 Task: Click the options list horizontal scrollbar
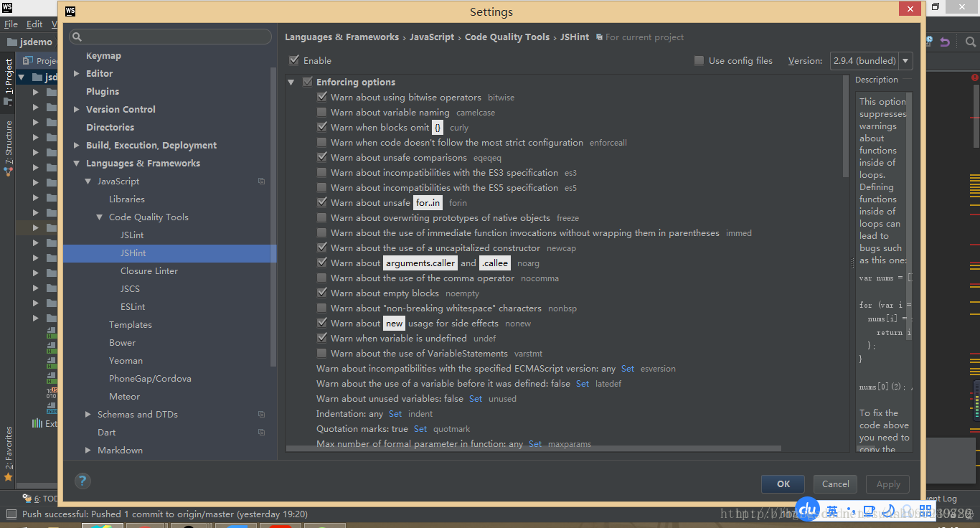click(534, 448)
